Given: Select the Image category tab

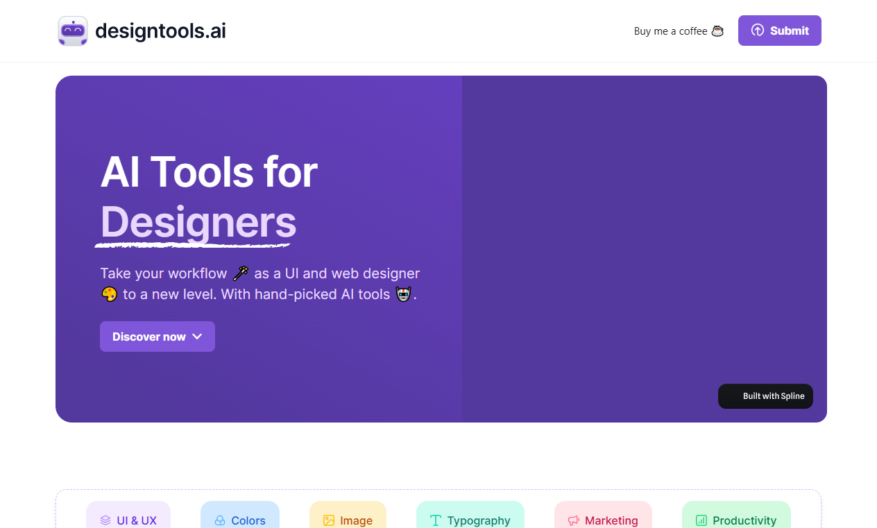Looking at the screenshot, I should [348, 519].
